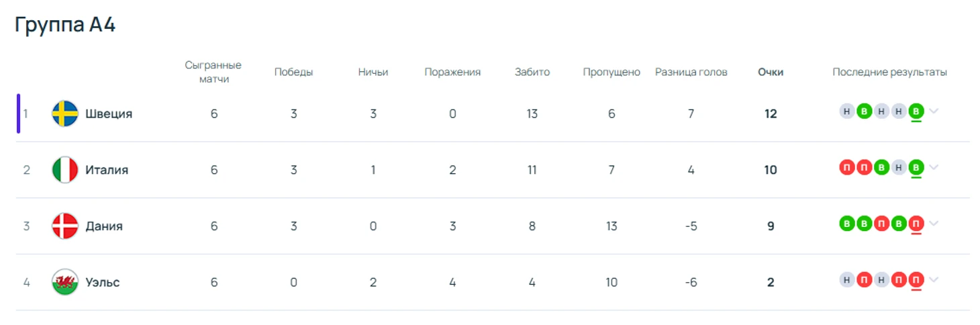This screenshot has height=325, width=980.
Task: Click the Последние результаты column header
Action: 889,72
